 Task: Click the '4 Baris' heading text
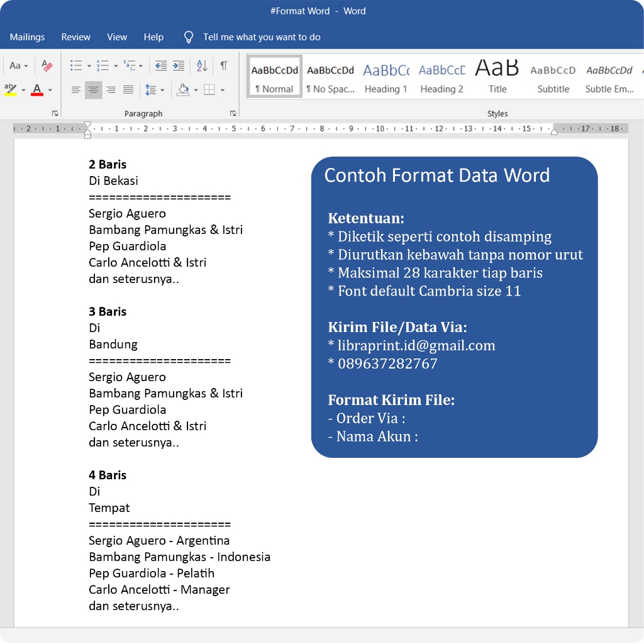coord(108,475)
